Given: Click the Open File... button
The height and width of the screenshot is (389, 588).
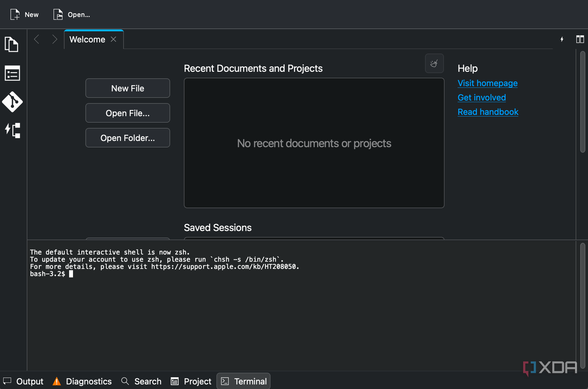Looking at the screenshot, I should (x=128, y=113).
